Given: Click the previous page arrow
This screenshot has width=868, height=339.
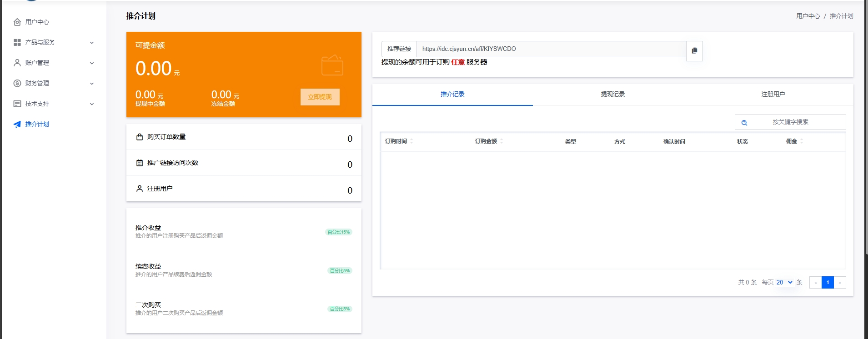Looking at the screenshot, I should coord(816,282).
